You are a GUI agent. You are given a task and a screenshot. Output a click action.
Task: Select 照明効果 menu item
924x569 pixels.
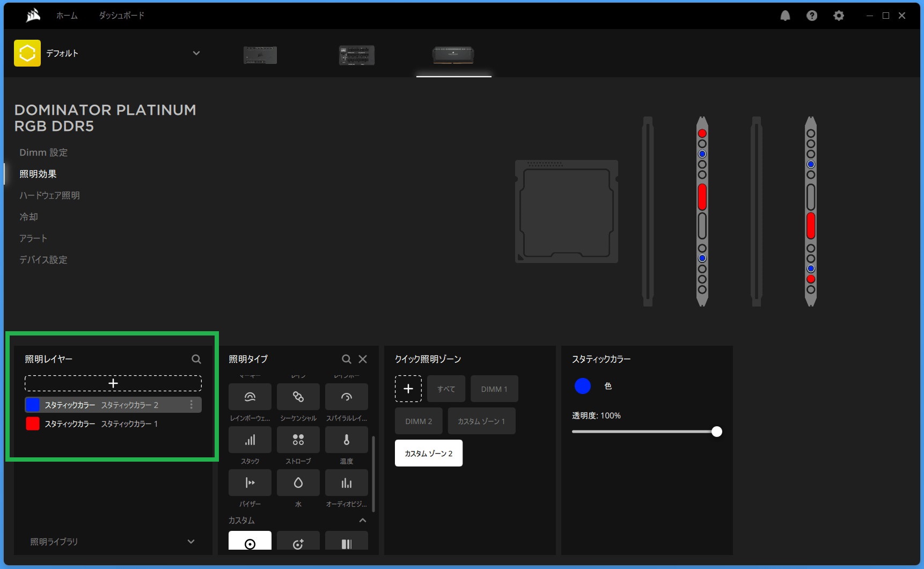tap(38, 174)
